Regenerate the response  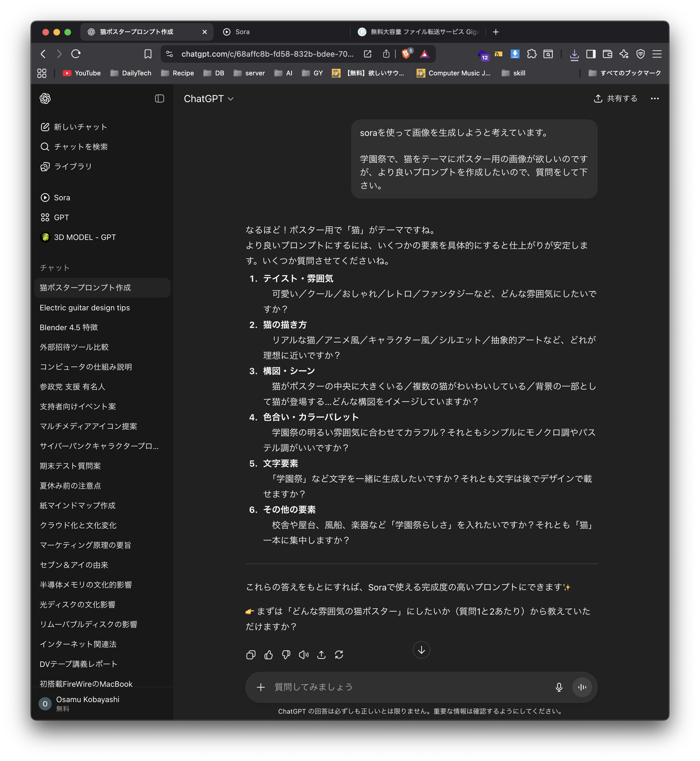[339, 655]
